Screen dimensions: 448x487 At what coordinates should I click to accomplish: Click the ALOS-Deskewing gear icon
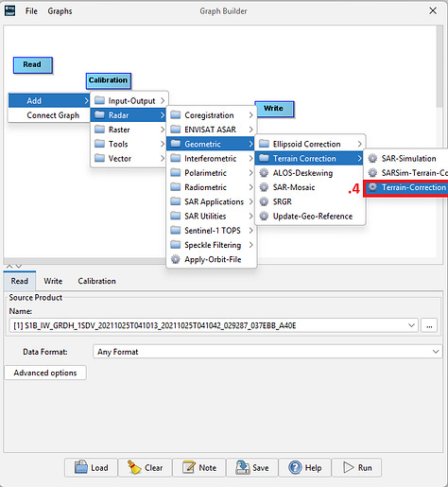264,173
